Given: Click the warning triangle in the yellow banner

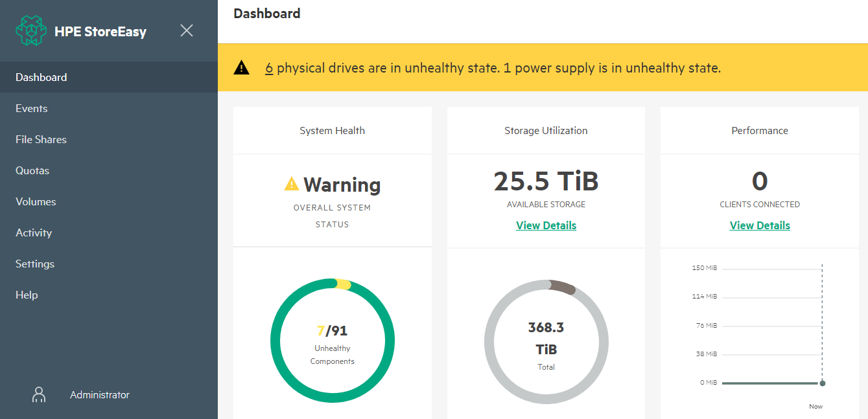Looking at the screenshot, I should tap(242, 67).
